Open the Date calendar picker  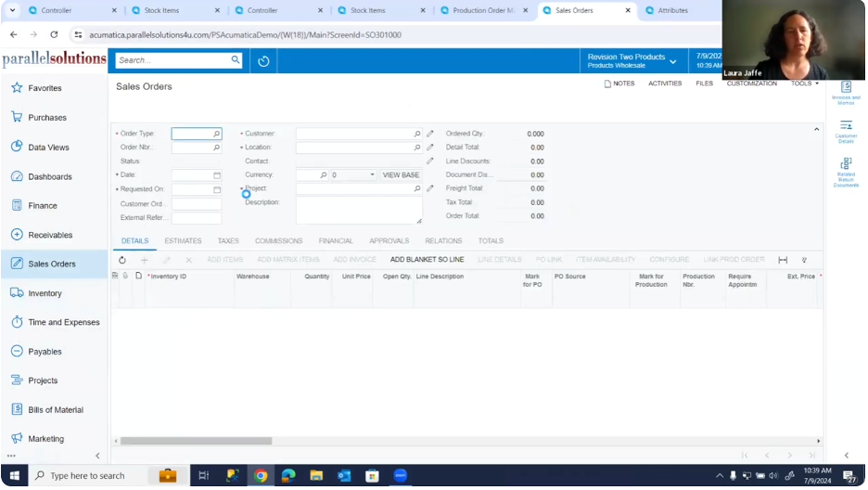tap(217, 175)
